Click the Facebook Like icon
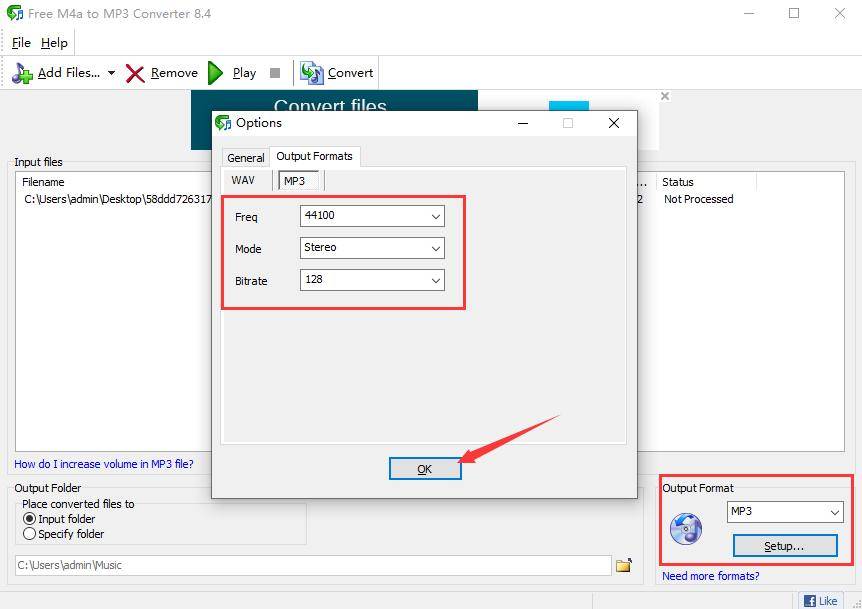 [x=812, y=600]
